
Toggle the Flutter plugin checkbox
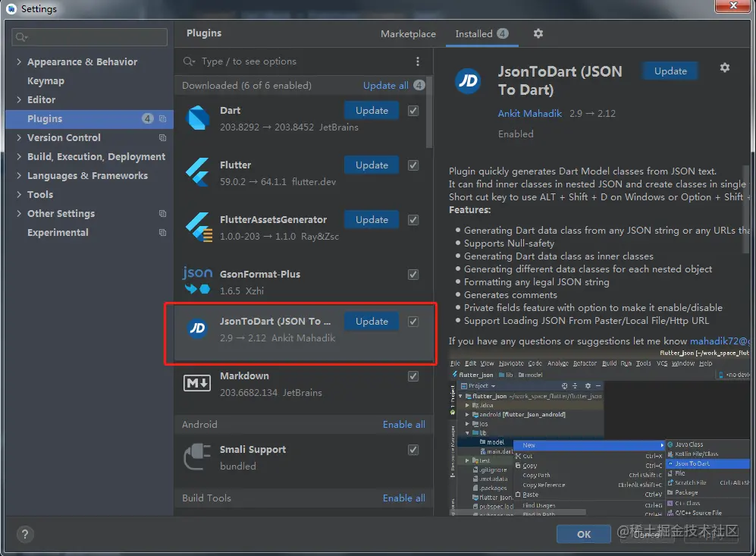[413, 165]
